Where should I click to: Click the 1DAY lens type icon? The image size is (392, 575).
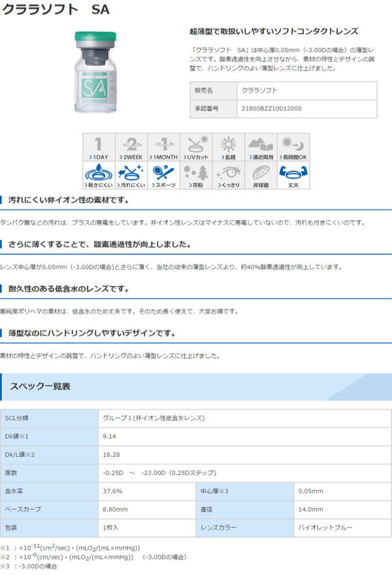coord(99,148)
